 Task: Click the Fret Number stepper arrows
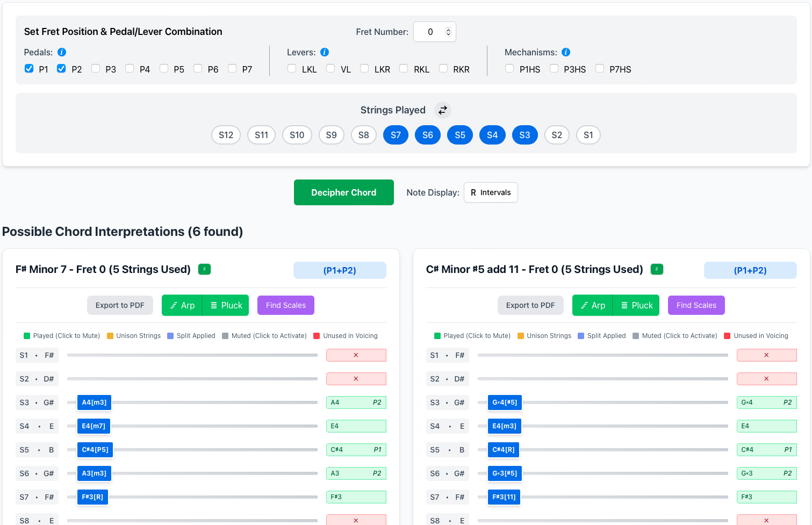pos(448,32)
